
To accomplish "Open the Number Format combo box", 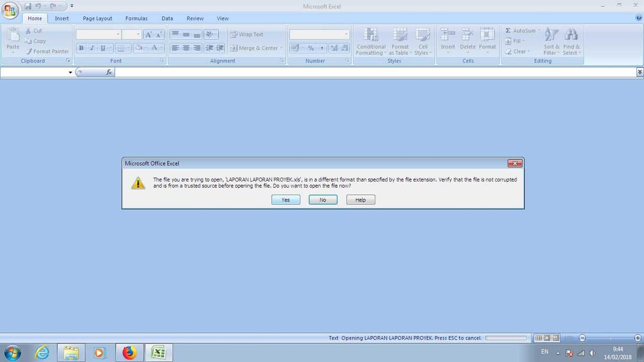I will click(319, 34).
